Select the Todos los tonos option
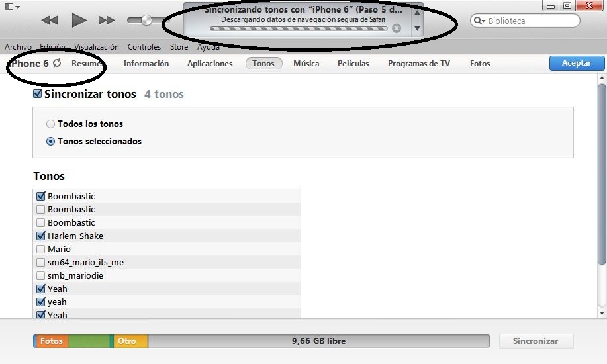 point(50,124)
